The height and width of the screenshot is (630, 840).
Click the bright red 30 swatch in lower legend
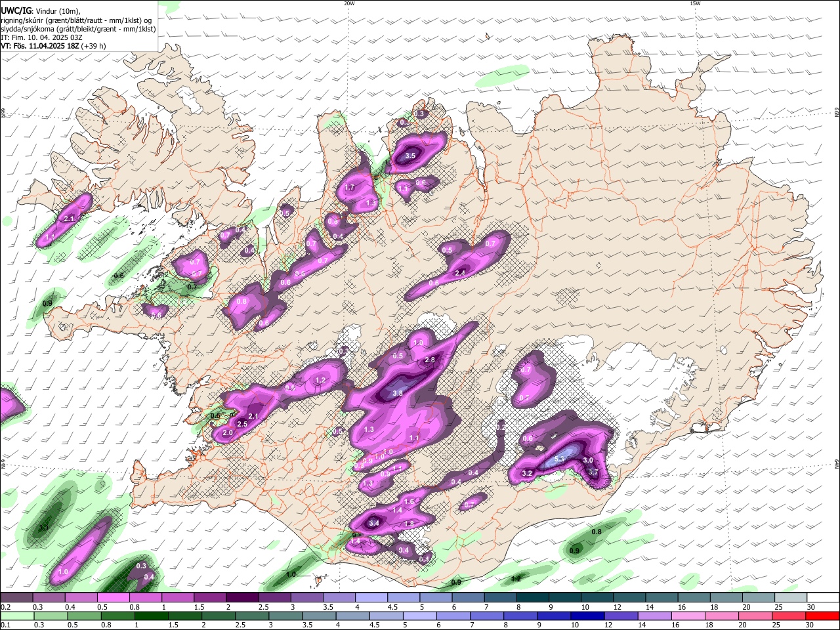click(x=822, y=616)
